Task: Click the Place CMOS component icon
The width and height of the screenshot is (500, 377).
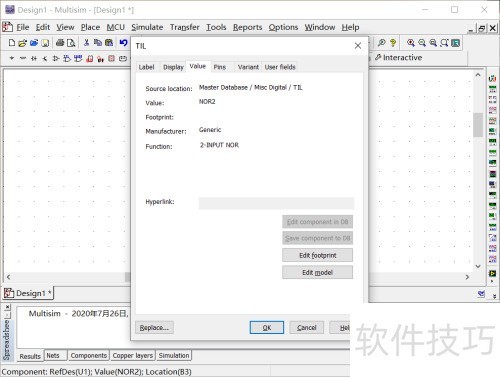Action: [x=78, y=59]
